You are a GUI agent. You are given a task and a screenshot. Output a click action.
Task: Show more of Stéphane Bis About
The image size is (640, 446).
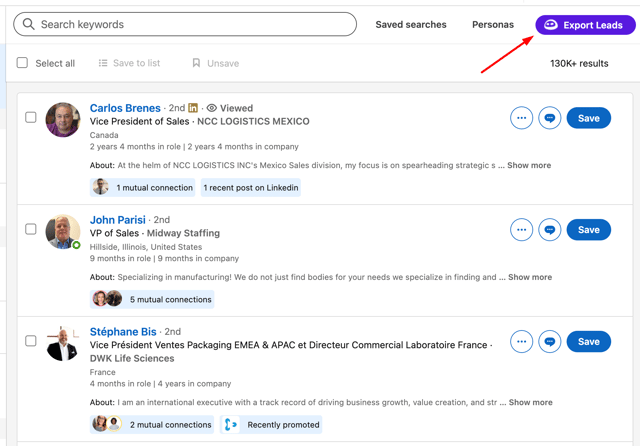tap(531, 402)
